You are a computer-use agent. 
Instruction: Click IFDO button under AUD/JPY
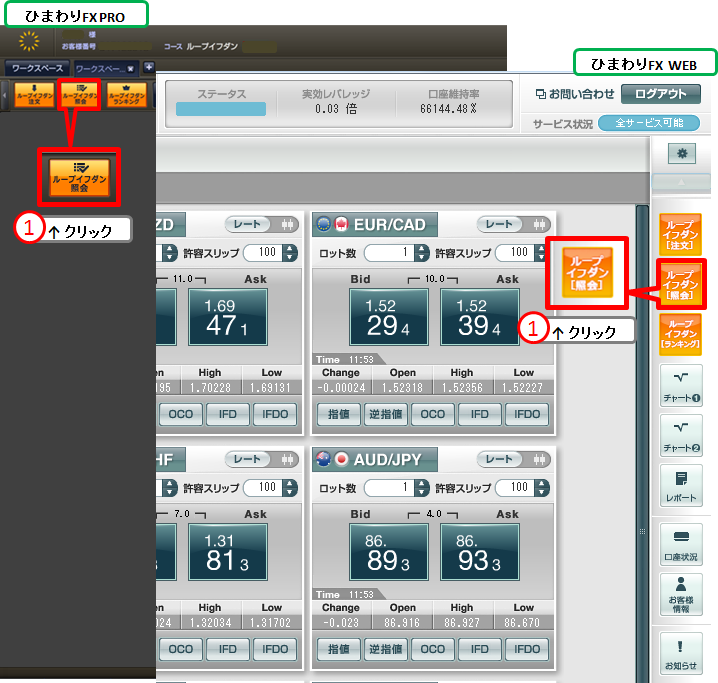(x=527, y=649)
